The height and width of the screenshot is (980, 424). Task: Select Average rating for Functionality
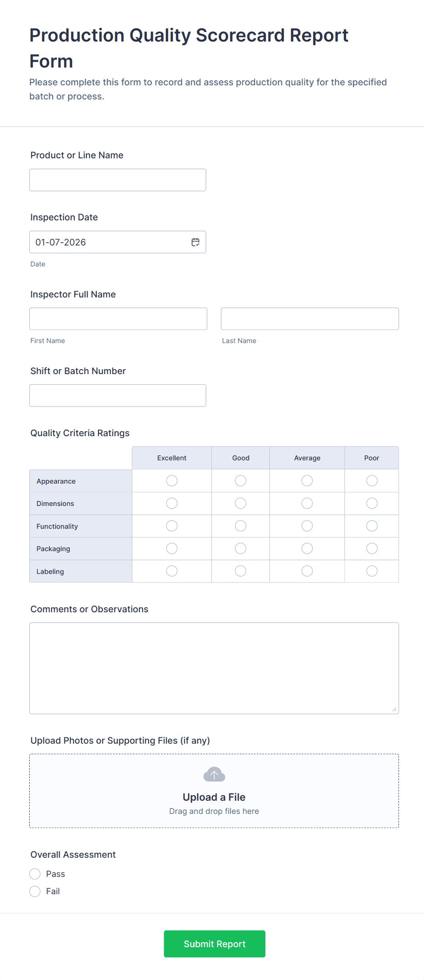307,526
